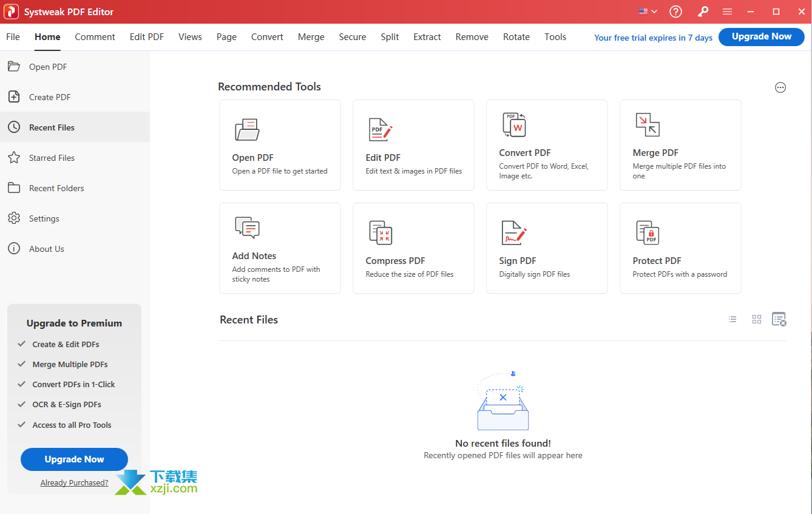Open the Split tab
812x514 pixels.
click(x=390, y=37)
